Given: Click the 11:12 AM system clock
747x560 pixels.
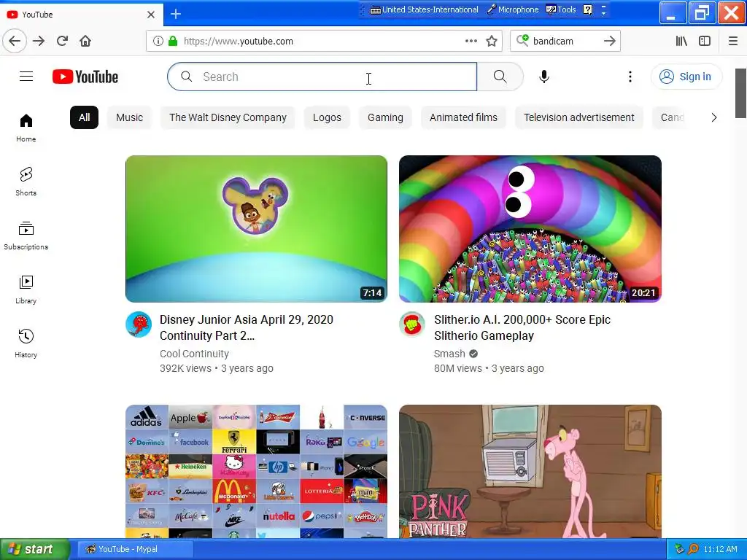Looking at the screenshot, I should pos(720,549).
